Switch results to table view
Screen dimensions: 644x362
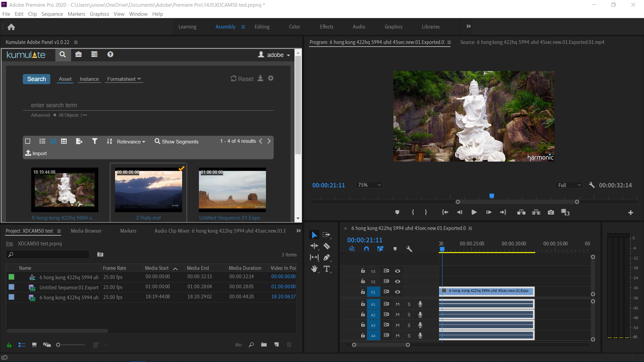point(64,141)
